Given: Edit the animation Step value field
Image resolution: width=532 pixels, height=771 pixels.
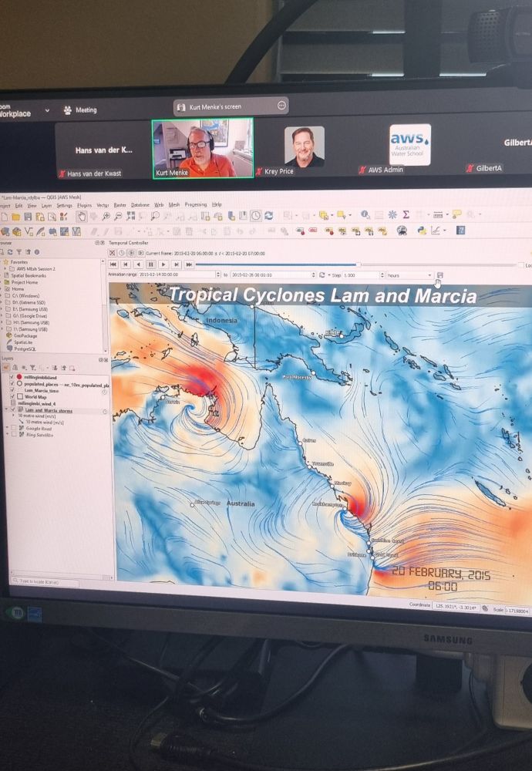Looking at the screenshot, I should pyautogui.click(x=363, y=275).
